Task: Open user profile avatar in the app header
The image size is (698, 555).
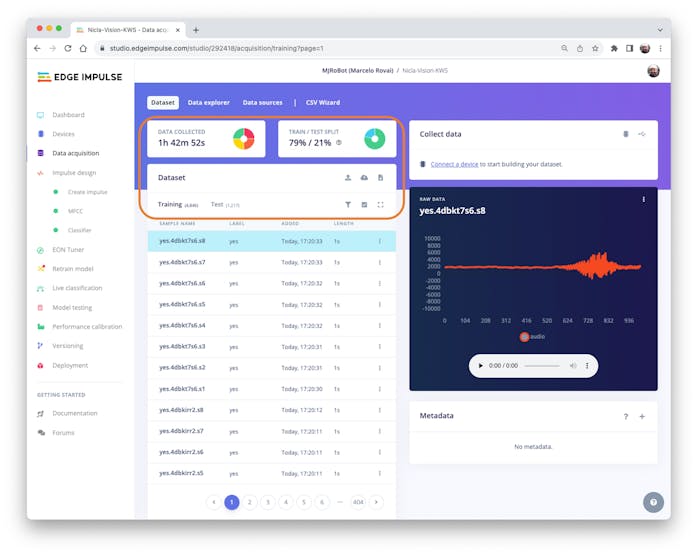Action: pos(653,71)
